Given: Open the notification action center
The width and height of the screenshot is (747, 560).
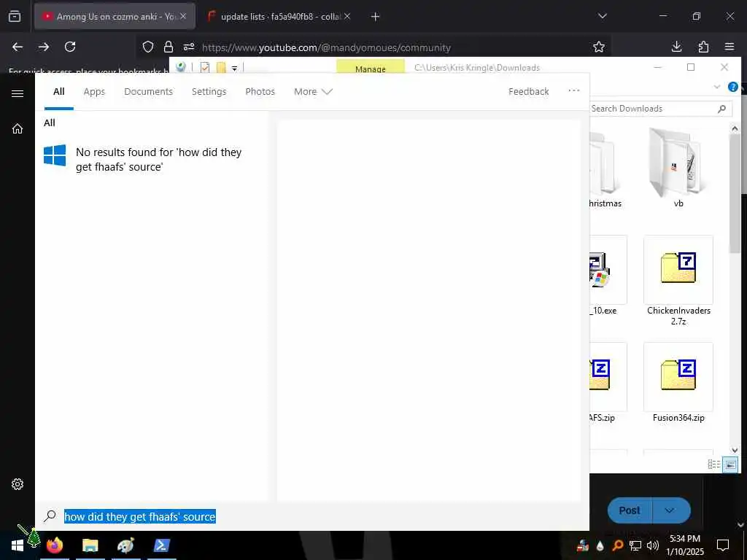Looking at the screenshot, I should point(723,545).
